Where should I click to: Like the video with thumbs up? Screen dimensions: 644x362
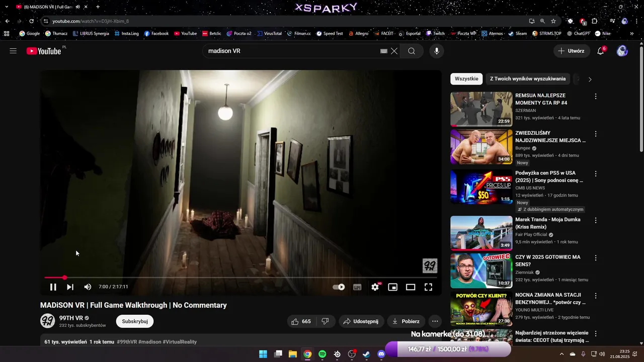[301, 321]
